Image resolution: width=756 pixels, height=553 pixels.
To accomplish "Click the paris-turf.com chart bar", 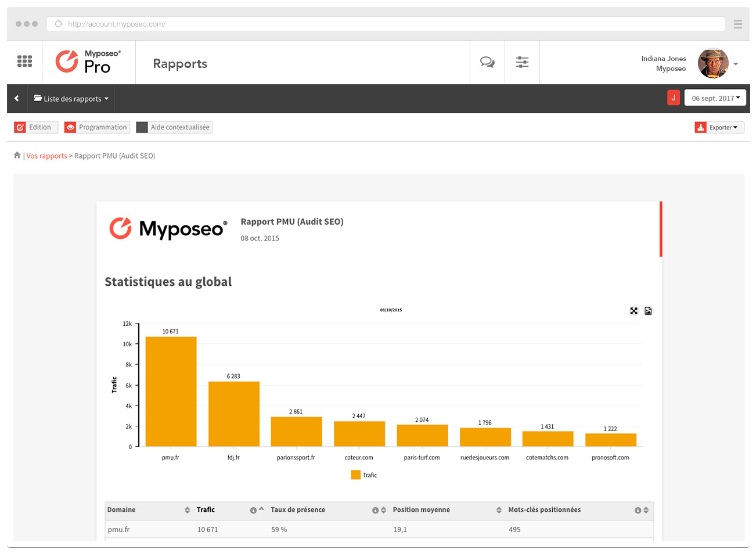I will point(422,436).
